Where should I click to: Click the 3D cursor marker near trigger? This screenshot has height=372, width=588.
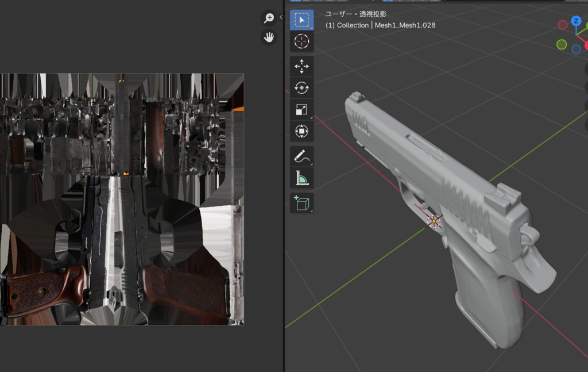tap(435, 221)
